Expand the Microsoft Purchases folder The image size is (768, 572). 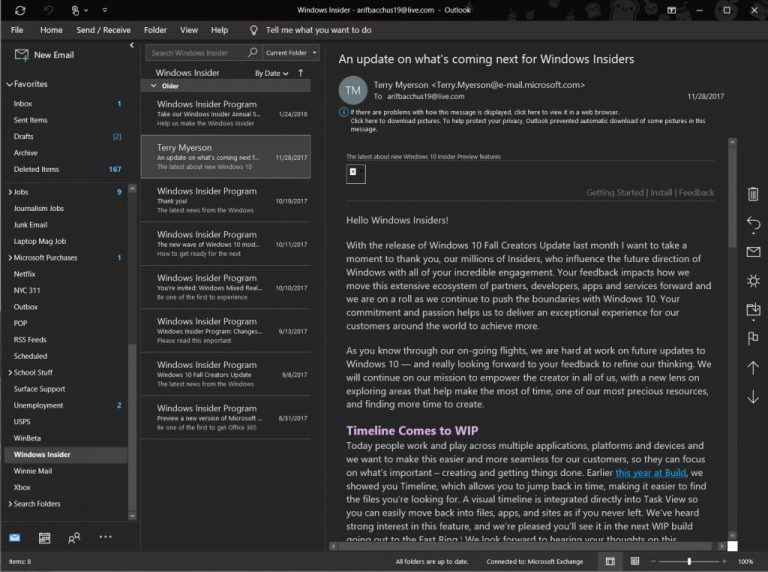pyautogui.click(x=10, y=258)
